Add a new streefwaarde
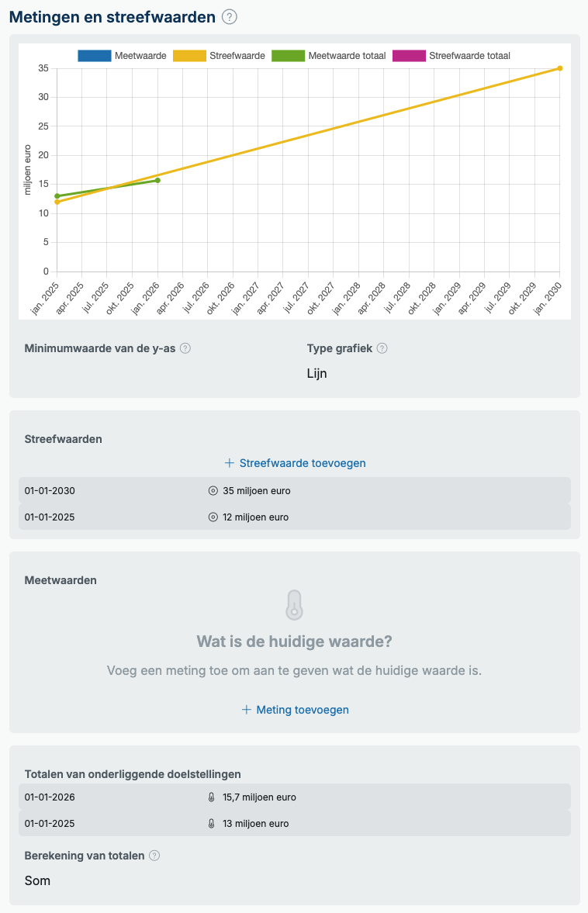 pos(296,463)
